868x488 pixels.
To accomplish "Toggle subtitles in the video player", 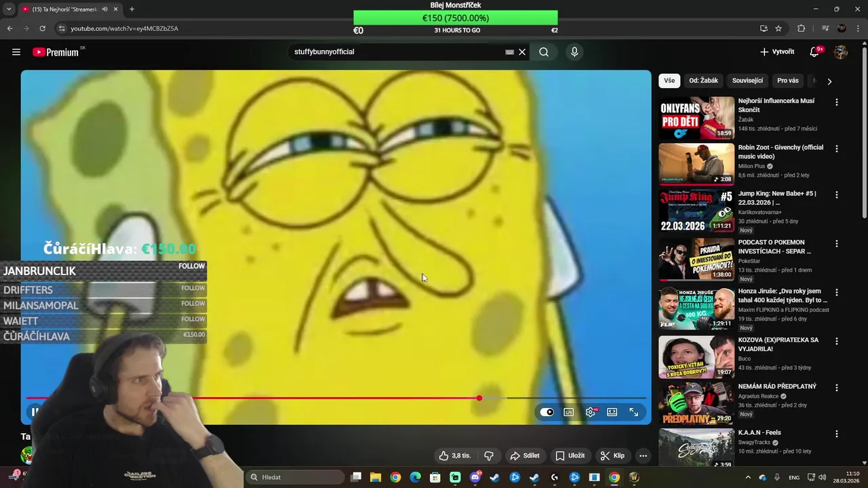I will pyautogui.click(x=569, y=412).
